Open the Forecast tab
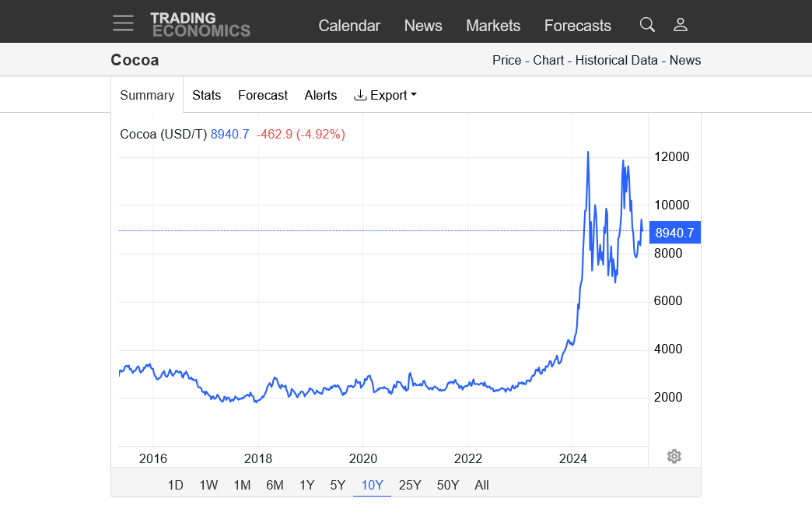Viewport: 812px width, 530px height. 263,95
